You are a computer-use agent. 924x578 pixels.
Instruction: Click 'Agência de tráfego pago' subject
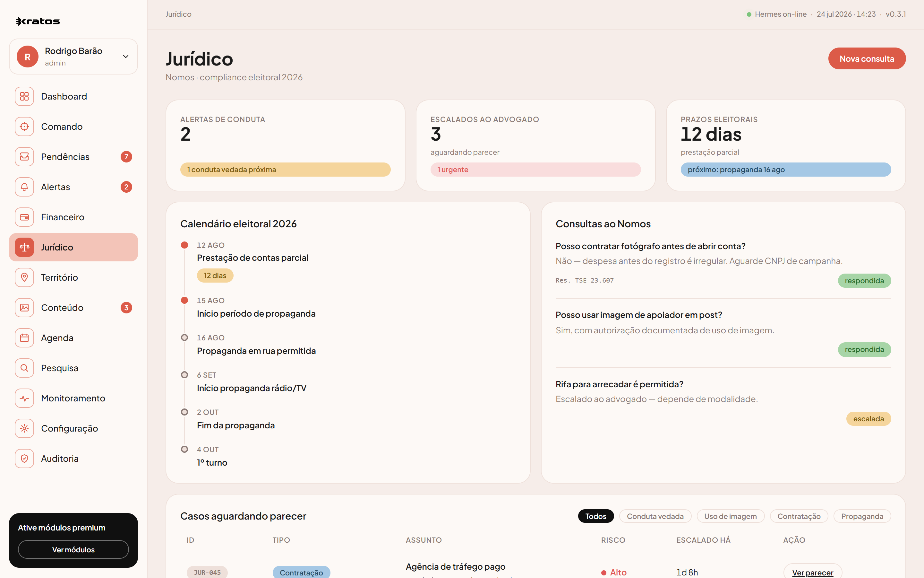pyautogui.click(x=456, y=566)
